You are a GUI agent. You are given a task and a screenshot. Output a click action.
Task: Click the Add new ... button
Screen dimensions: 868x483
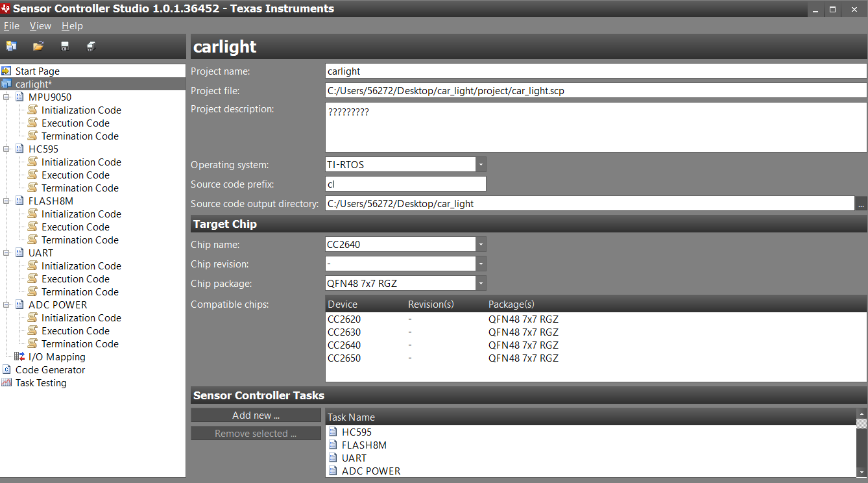click(x=256, y=415)
